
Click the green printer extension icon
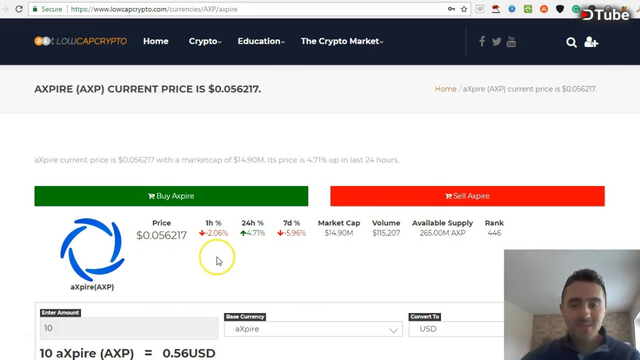point(528,9)
